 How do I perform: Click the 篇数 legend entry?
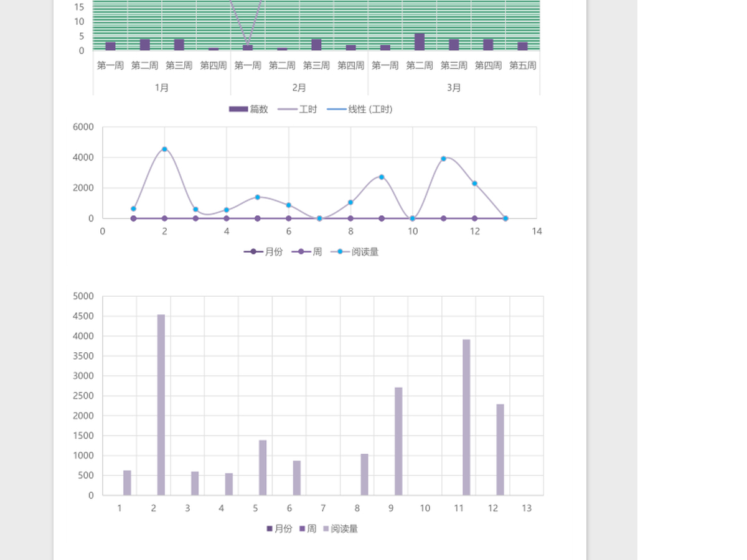click(248, 109)
